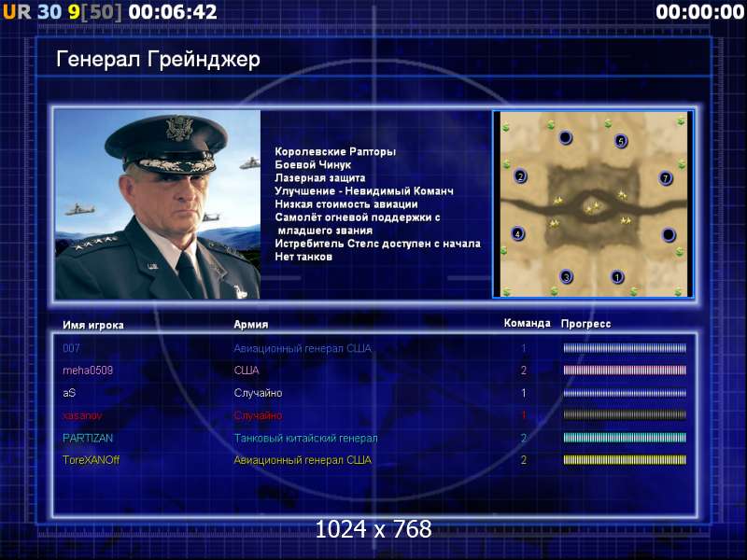The height and width of the screenshot is (560, 747).
Task: Click the xasanov dark progress bar
Action: (625, 414)
